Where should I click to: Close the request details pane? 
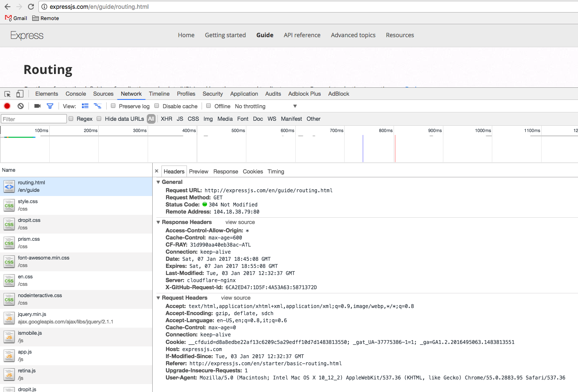(x=157, y=171)
